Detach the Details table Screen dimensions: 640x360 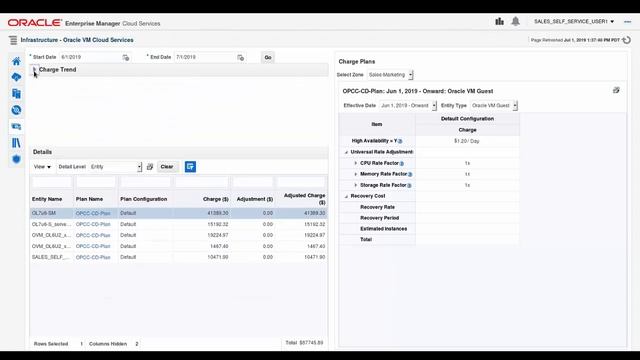(150, 167)
